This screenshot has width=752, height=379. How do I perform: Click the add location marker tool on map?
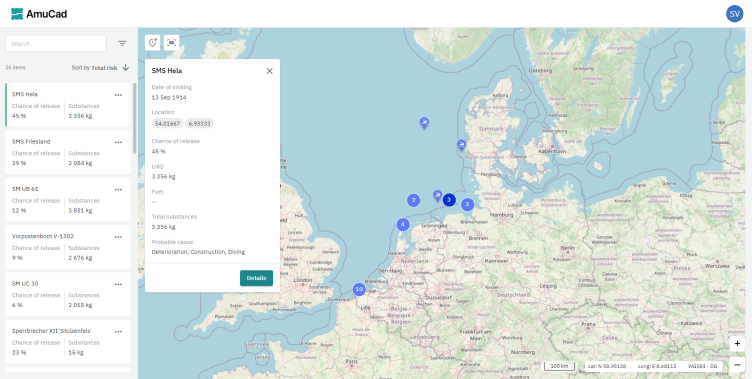pyautogui.click(x=153, y=43)
